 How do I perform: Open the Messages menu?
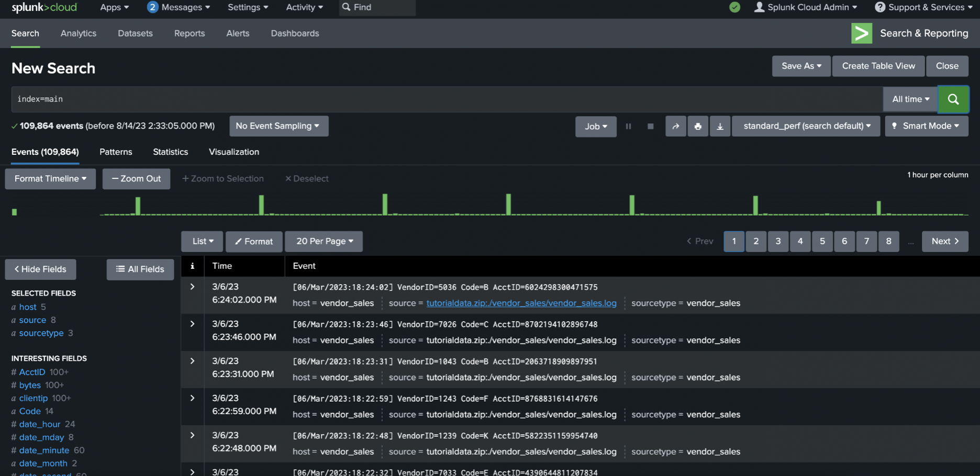(179, 7)
